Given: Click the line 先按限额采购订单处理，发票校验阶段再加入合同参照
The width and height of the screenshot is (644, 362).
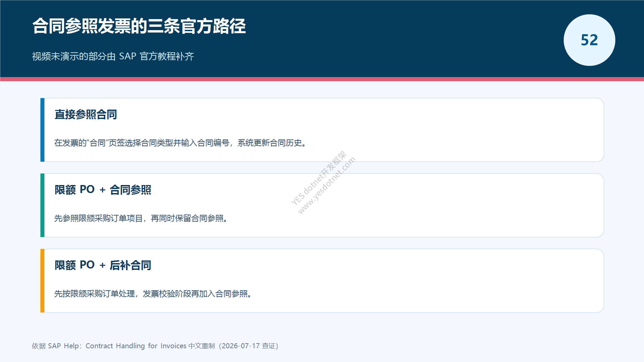Looking at the screenshot, I should (153, 294).
